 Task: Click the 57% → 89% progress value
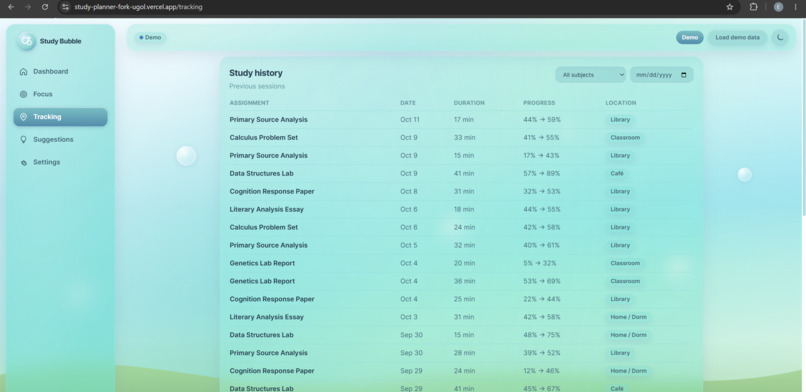click(542, 174)
